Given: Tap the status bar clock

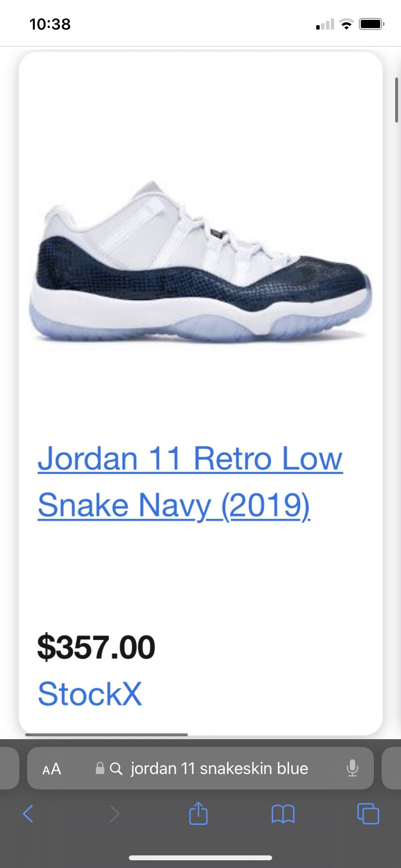Looking at the screenshot, I should click(50, 24).
